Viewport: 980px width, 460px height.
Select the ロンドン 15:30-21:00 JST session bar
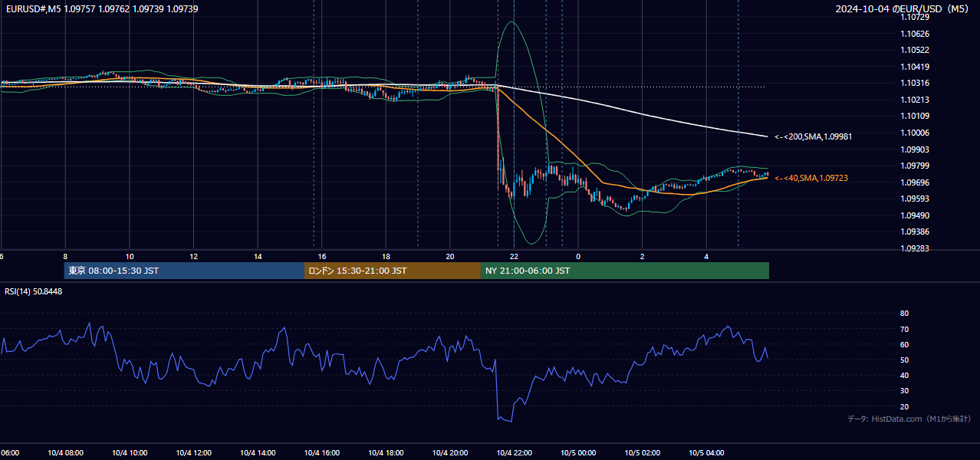point(393,271)
